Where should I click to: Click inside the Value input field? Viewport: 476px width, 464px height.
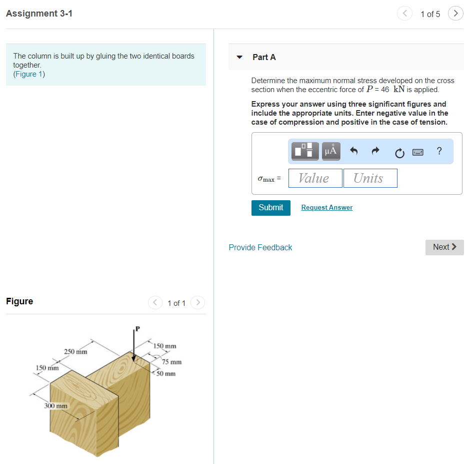pos(315,178)
